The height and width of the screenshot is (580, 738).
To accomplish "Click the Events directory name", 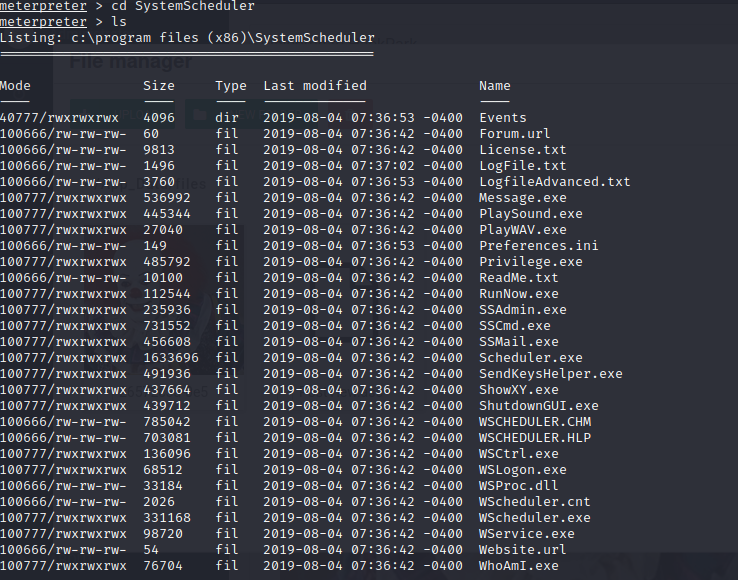I will click(503, 118).
